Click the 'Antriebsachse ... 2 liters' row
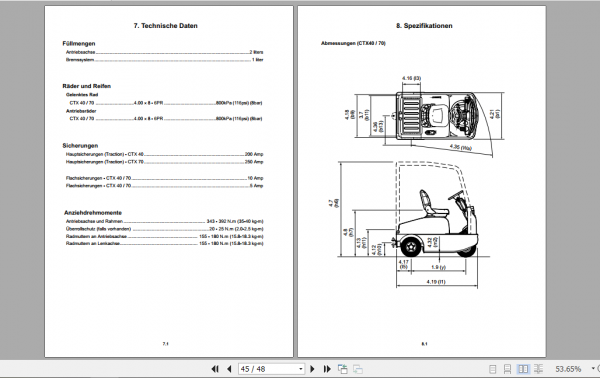Screen dimensions: 600x378 [165, 52]
